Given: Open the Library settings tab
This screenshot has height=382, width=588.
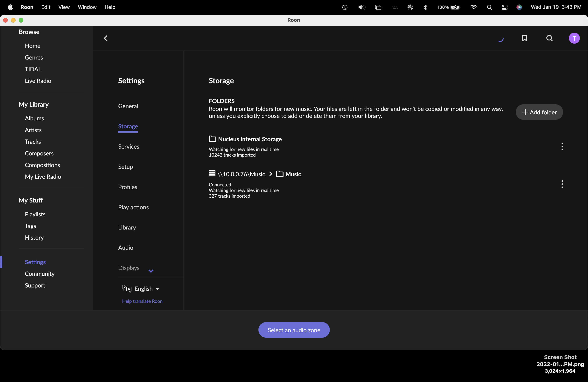Looking at the screenshot, I should [127, 227].
